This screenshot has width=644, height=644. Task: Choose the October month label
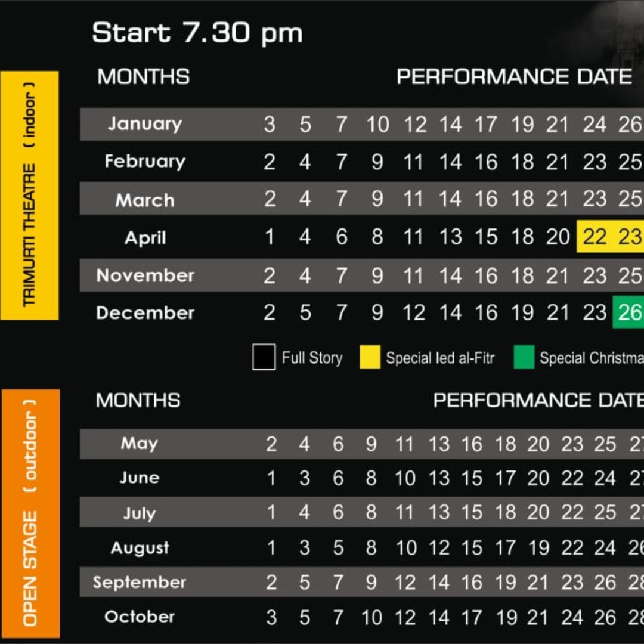[x=140, y=617]
